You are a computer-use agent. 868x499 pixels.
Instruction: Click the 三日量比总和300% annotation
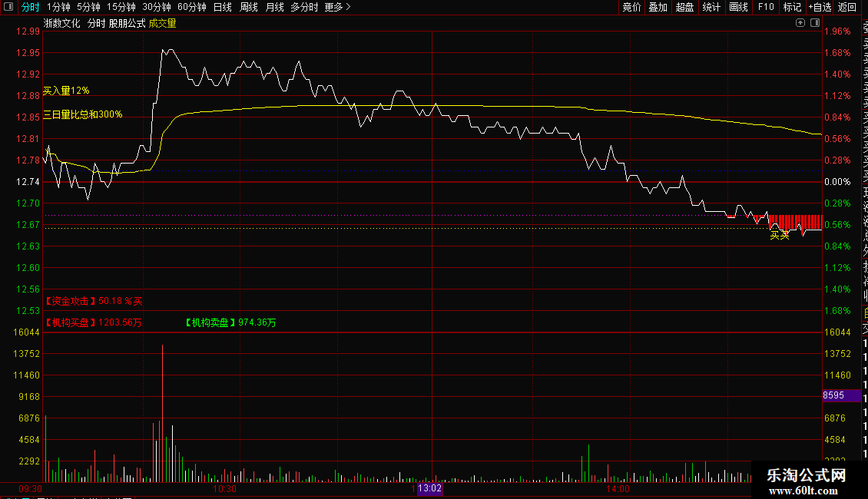pos(82,114)
